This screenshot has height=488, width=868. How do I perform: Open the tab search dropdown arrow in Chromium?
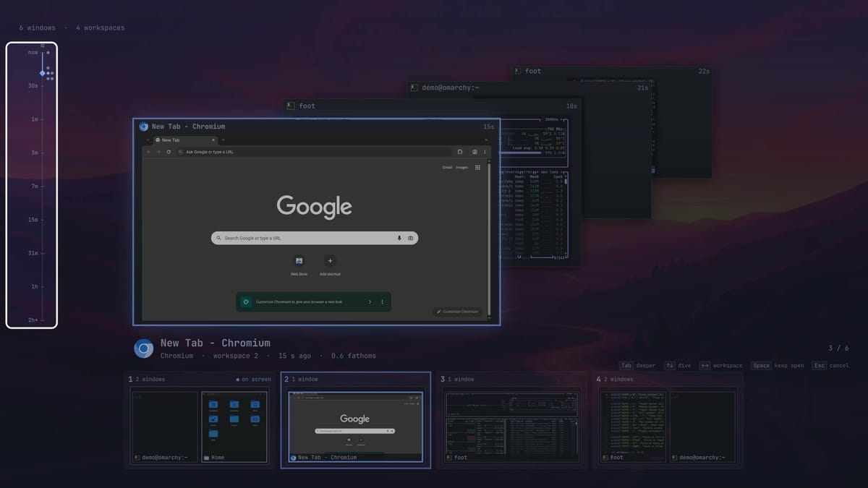[x=148, y=140]
